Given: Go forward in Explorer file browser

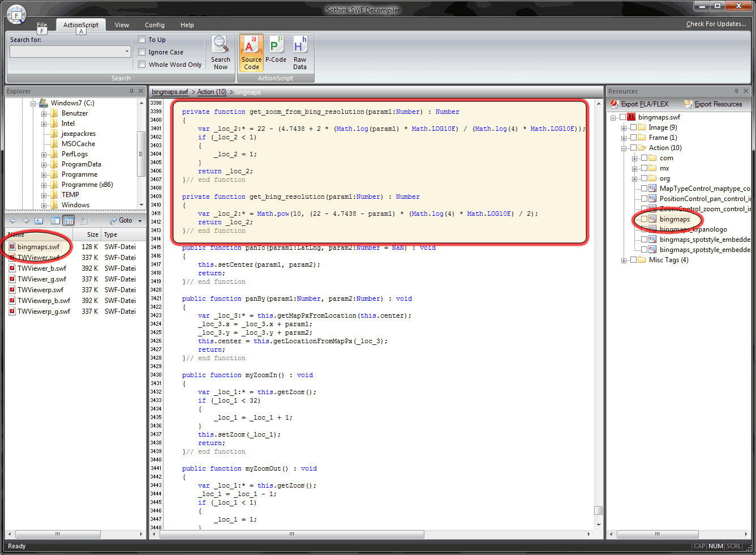Looking at the screenshot, I should pyautogui.click(x=26, y=220).
